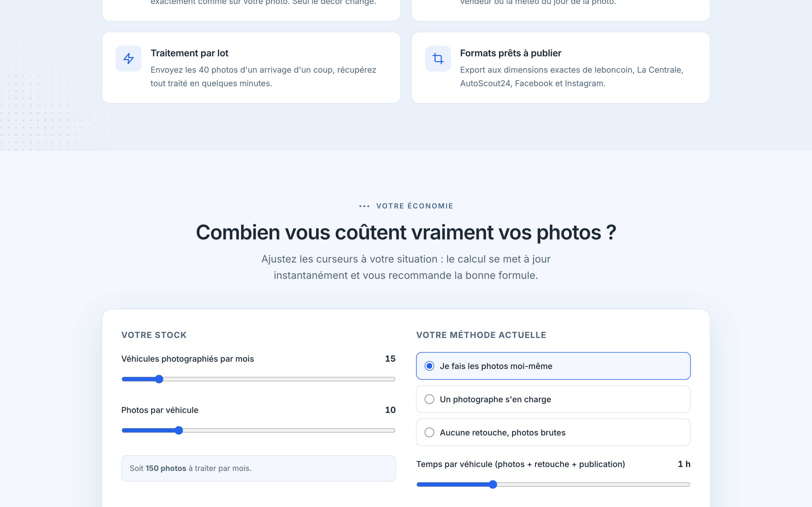812x507 pixels.
Task: Click the lightning bolt batch processing icon
Action: click(x=129, y=59)
